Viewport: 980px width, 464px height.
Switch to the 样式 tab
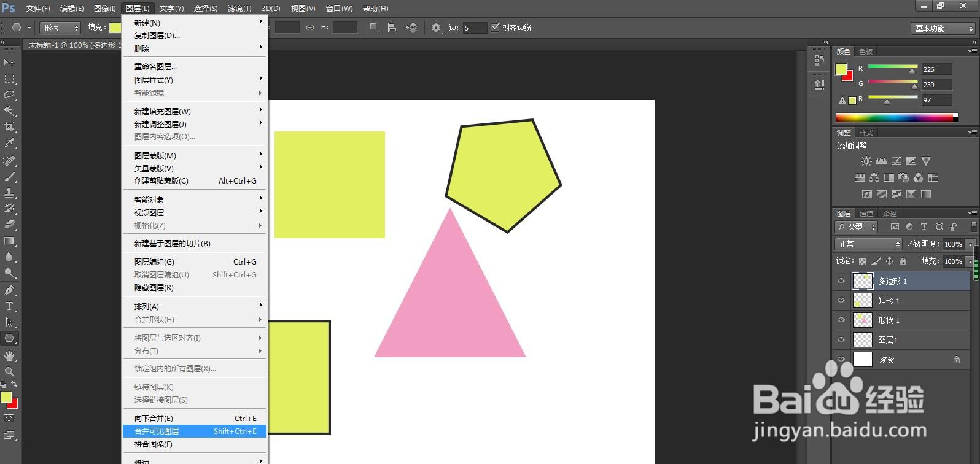click(x=866, y=133)
